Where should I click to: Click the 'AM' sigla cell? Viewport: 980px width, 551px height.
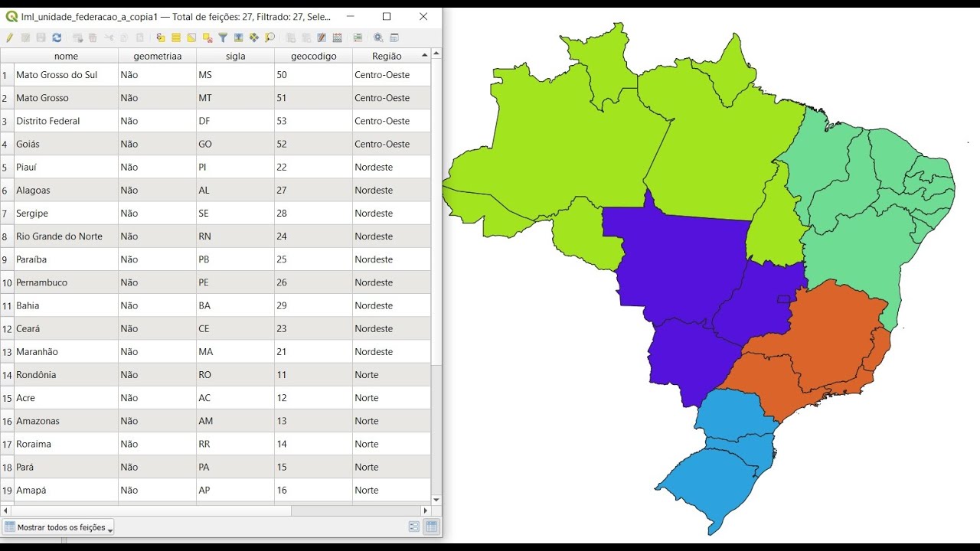tap(236, 421)
